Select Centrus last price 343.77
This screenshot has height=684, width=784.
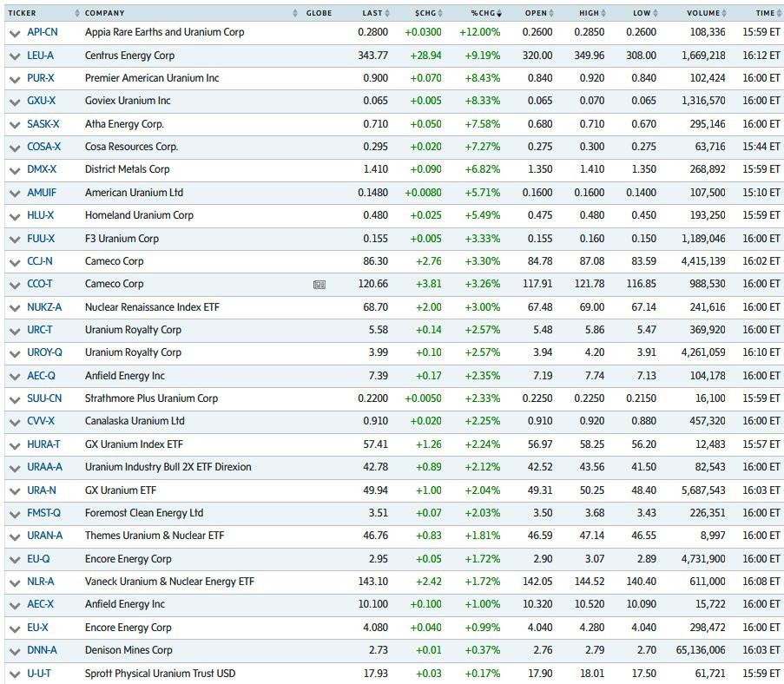[373, 55]
